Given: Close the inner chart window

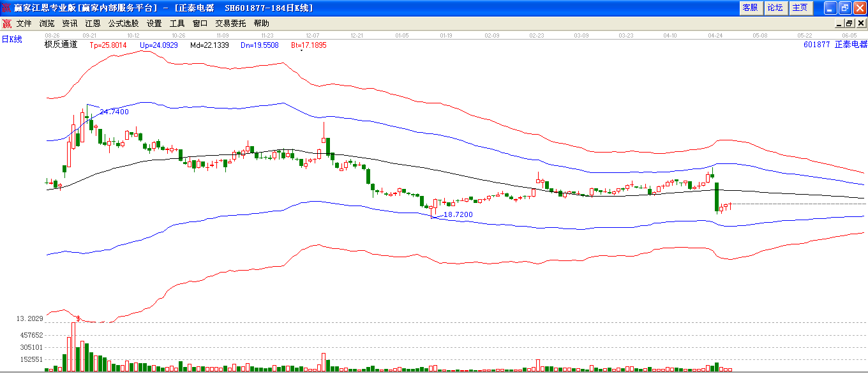Looking at the screenshot, I should 860,24.
